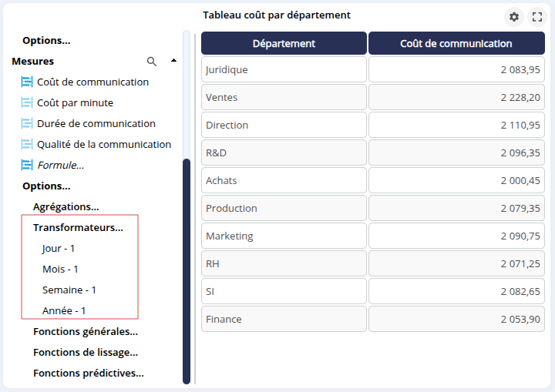The width and height of the screenshot is (555, 392).
Task: Expand the Agrégations options
Action: tap(66, 206)
